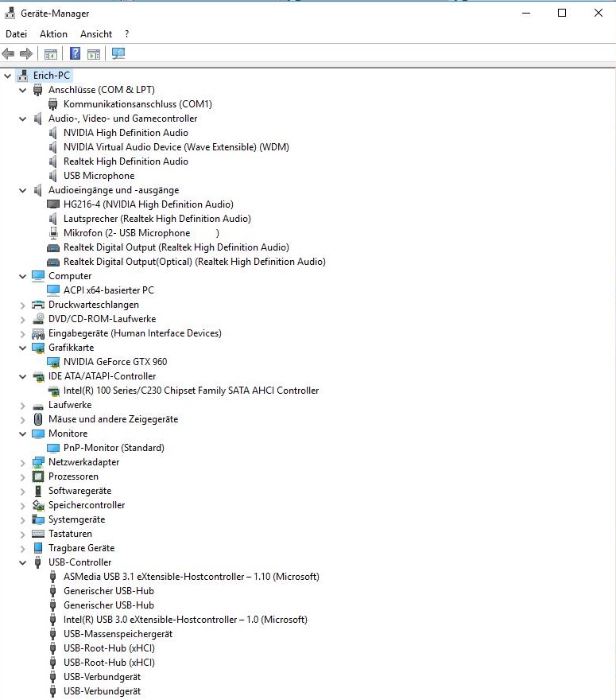Expand the Druckwarteschlangen category

(x=23, y=305)
